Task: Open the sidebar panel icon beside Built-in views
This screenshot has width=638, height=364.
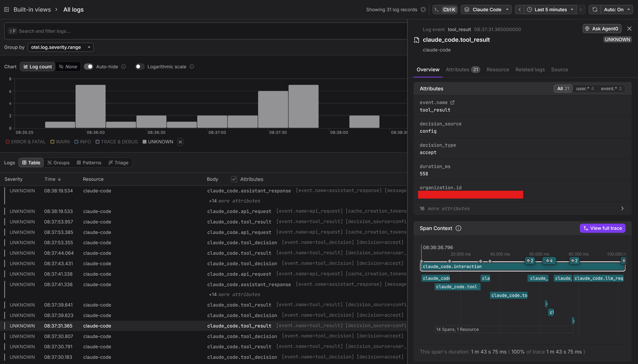Action: tap(6, 10)
